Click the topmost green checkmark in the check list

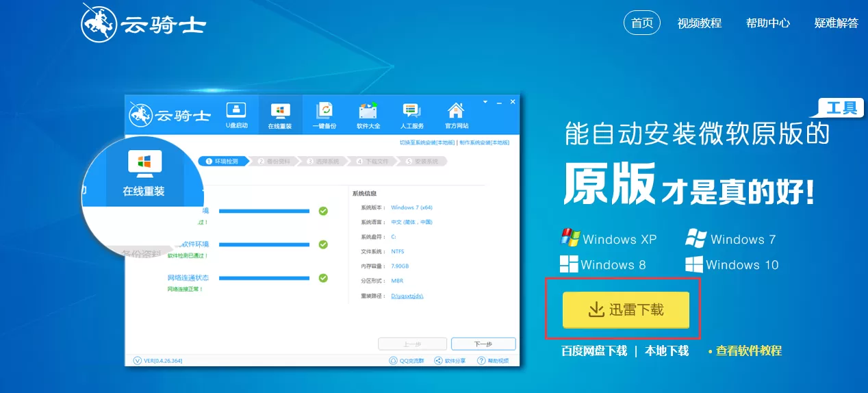point(323,211)
